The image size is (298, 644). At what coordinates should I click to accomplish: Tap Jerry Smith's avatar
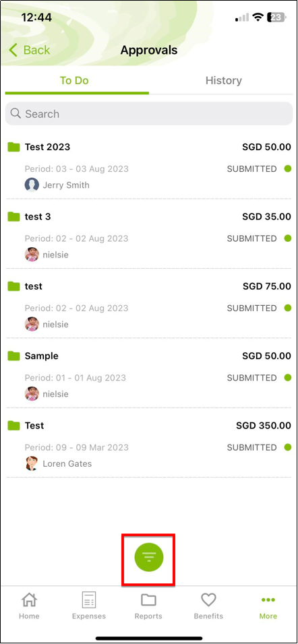tap(32, 185)
